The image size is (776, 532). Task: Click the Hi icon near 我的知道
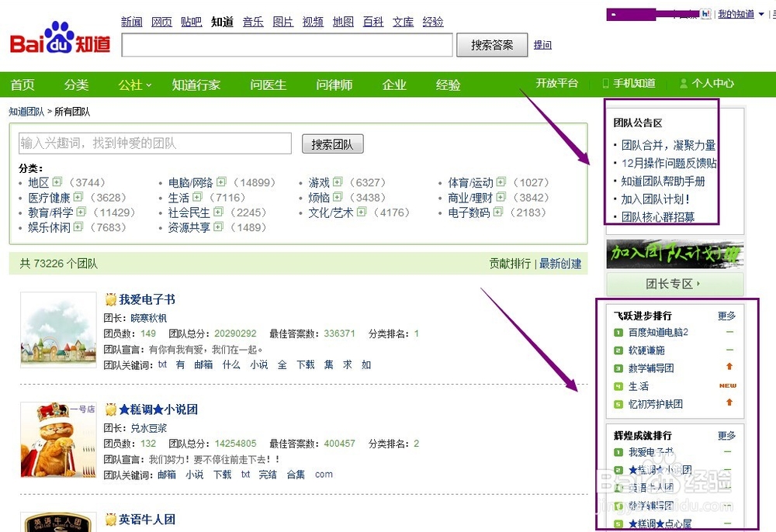(x=705, y=14)
